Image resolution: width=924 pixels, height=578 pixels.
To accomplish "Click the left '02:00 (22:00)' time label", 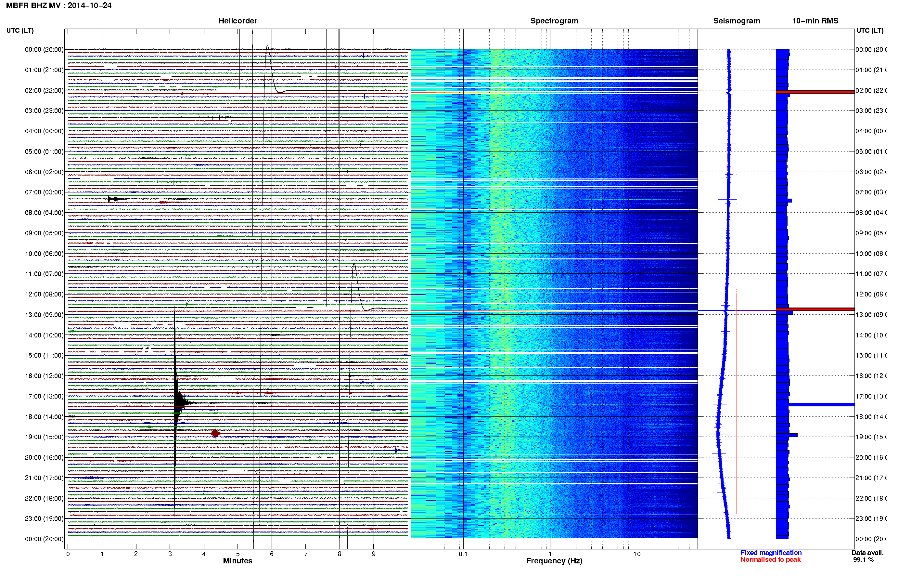I will (x=44, y=90).
